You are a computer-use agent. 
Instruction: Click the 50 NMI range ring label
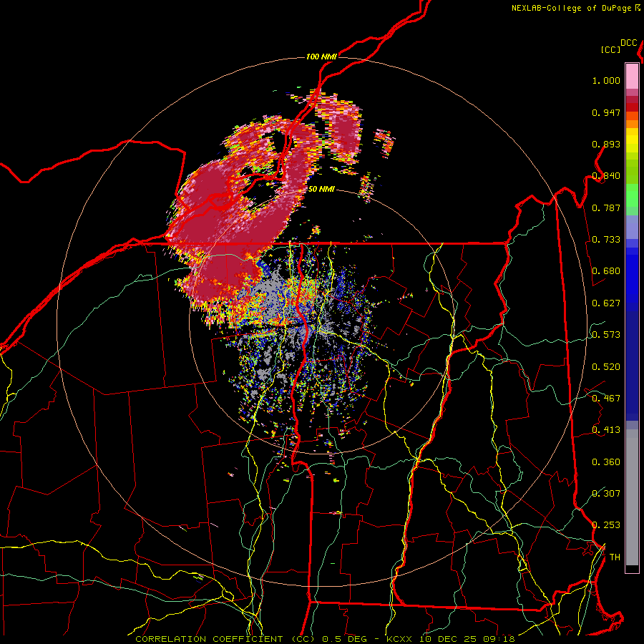pyautogui.click(x=321, y=190)
